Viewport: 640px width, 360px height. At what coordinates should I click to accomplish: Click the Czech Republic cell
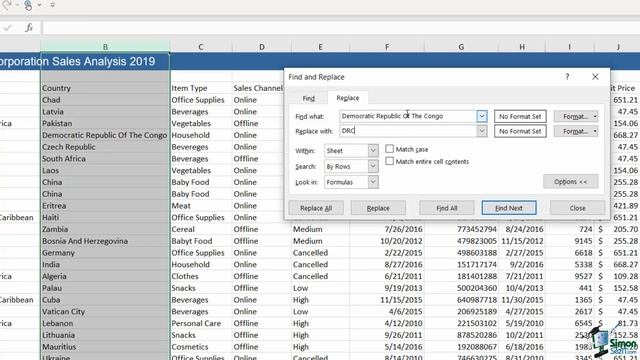(105, 147)
